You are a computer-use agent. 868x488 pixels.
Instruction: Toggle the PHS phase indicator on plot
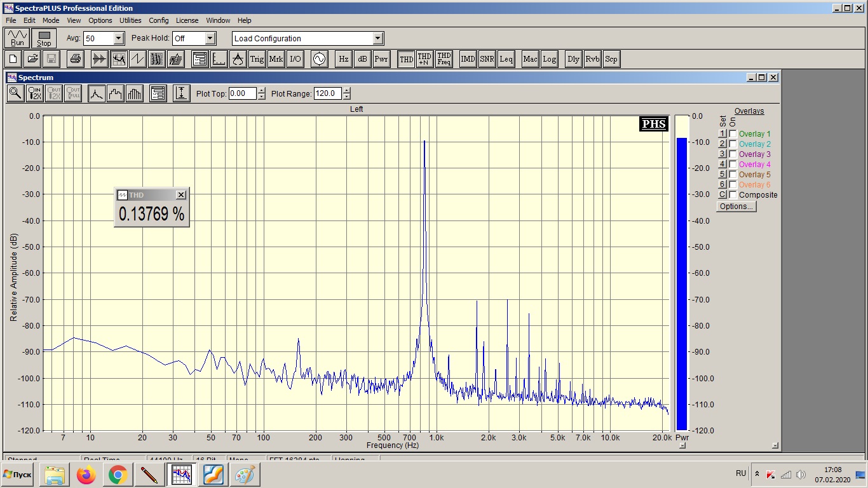[654, 124]
